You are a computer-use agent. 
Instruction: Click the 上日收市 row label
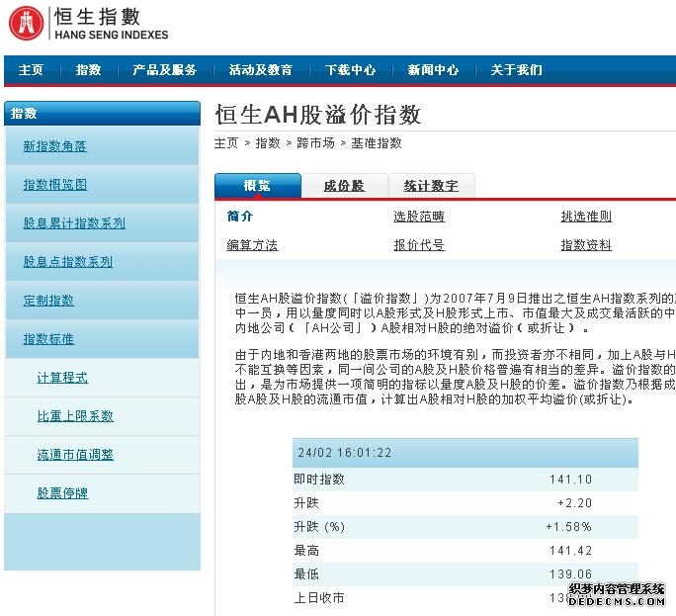(319, 598)
